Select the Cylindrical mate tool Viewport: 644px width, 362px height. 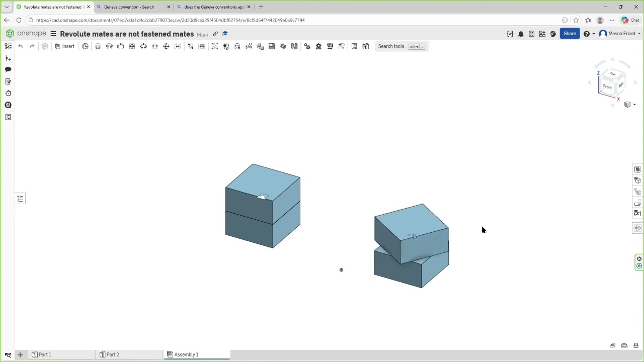coord(143,46)
